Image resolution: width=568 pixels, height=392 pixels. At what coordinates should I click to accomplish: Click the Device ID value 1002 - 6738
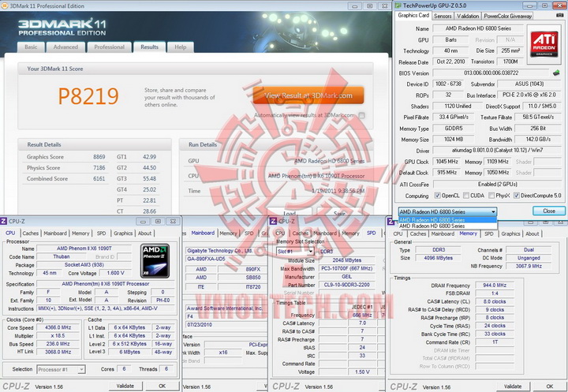click(448, 84)
